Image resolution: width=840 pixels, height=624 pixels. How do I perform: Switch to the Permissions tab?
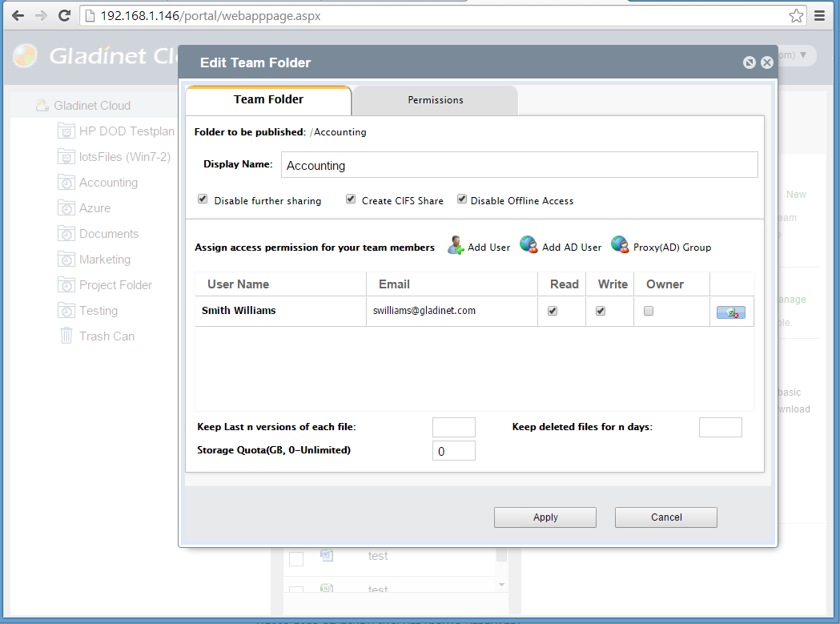(436, 100)
